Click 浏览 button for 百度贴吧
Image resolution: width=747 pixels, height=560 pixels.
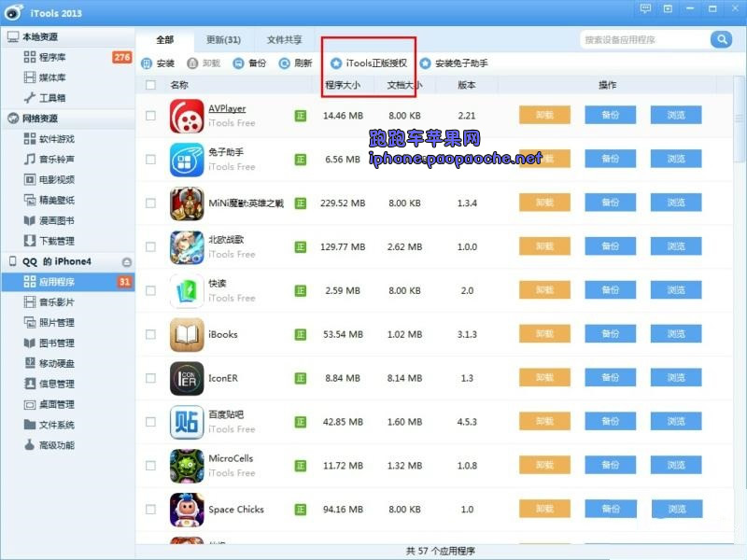676,422
